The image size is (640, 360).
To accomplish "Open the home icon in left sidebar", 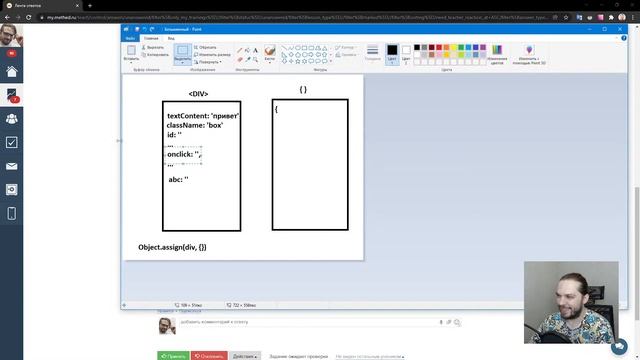I will 11,72.
